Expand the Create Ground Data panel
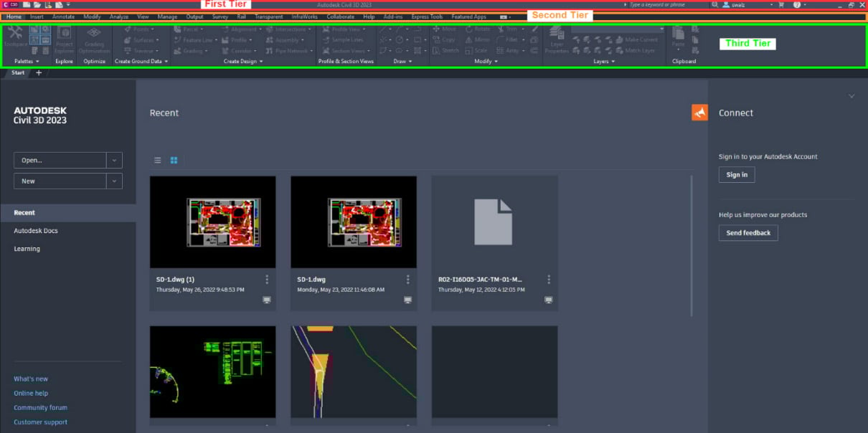The image size is (868, 433). [141, 62]
